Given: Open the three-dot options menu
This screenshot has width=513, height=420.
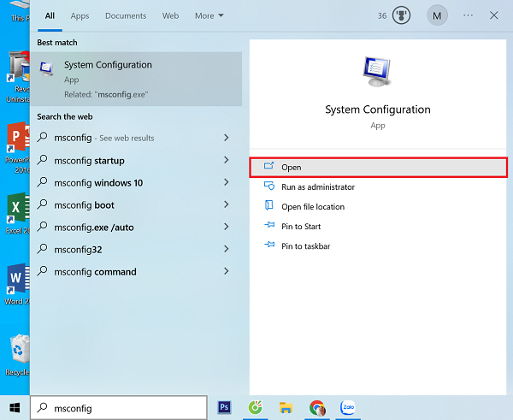Looking at the screenshot, I should tap(468, 15).
